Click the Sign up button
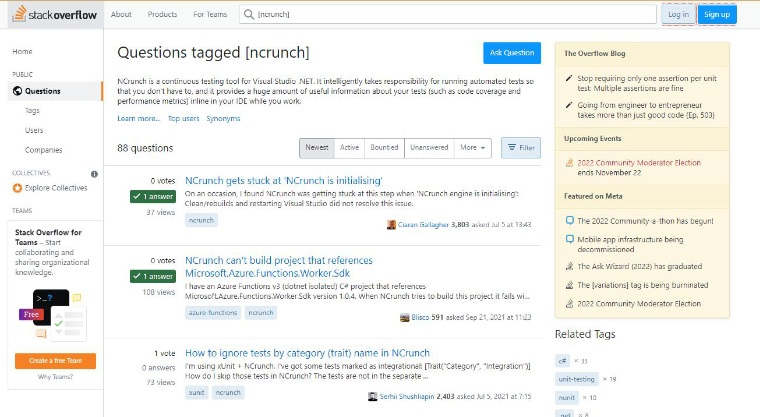Image resolution: width=760 pixels, height=417 pixels. 717,15
